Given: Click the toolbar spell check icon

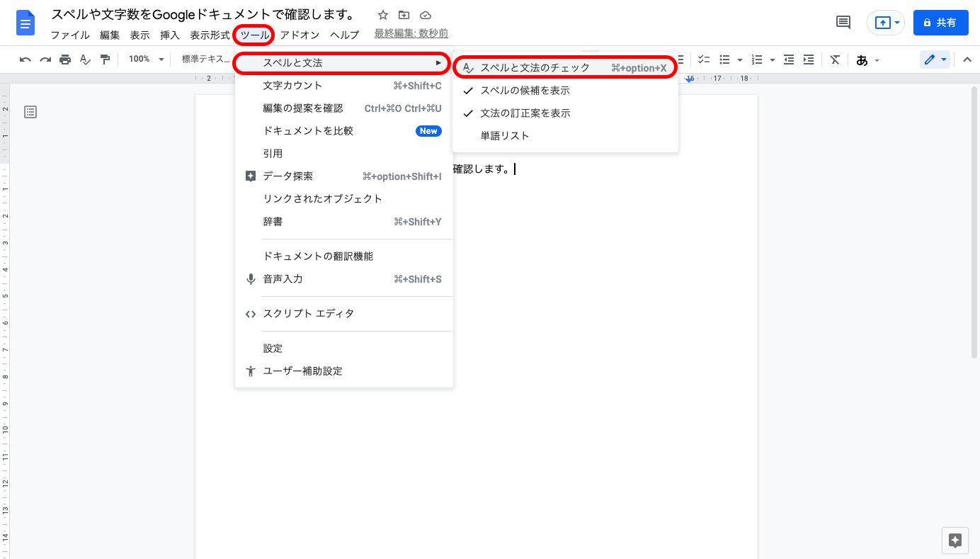Looking at the screenshot, I should [x=85, y=60].
